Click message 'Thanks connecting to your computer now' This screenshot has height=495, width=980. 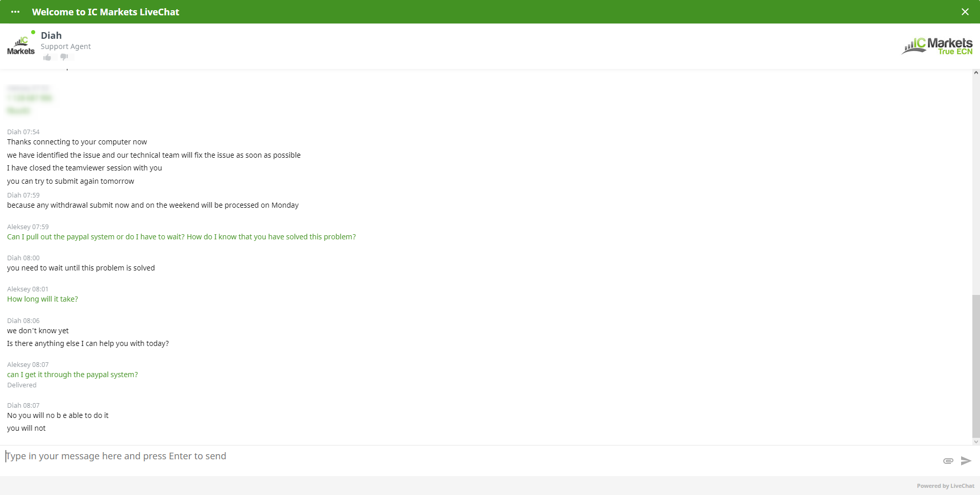77,142
